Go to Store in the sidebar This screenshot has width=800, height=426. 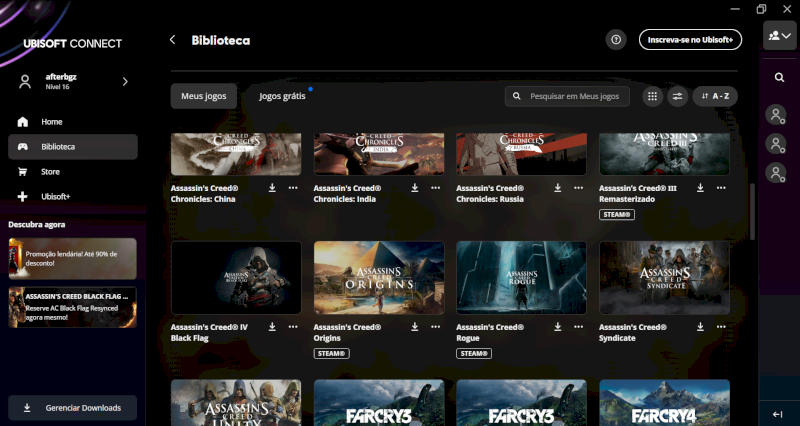pyautogui.click(x=50, y=171)
